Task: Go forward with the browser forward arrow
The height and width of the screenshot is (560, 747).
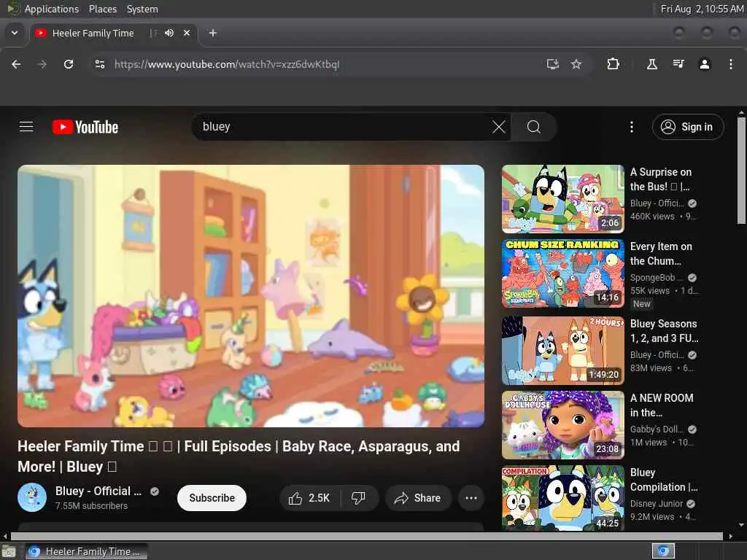Action: (42, 64)
